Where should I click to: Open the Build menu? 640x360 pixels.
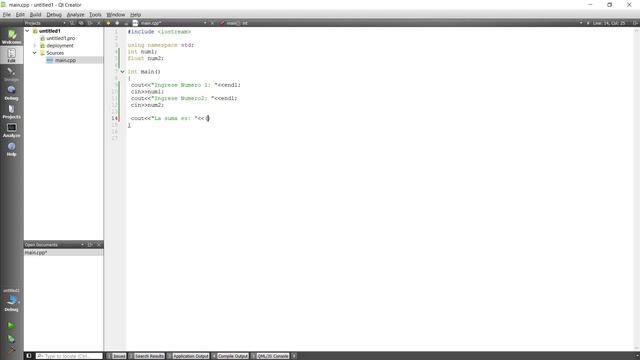36,14
